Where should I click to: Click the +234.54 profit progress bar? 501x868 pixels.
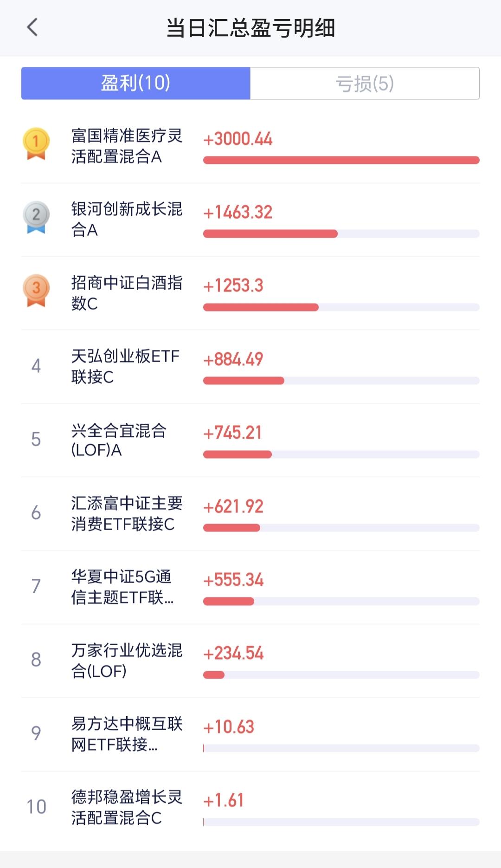tap(341, 675)
